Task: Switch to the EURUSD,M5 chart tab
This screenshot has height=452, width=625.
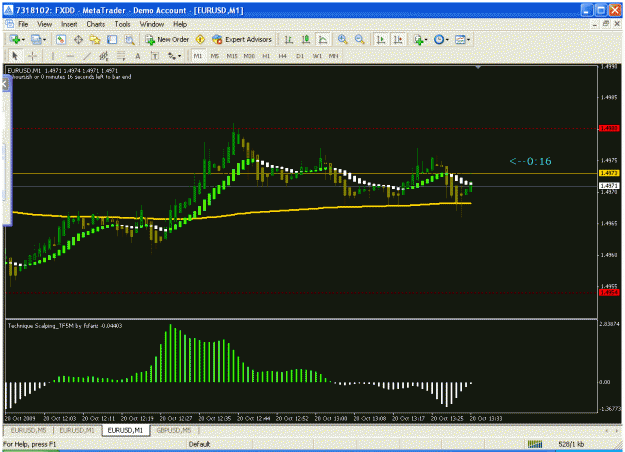Action: (x=29, y=430)
